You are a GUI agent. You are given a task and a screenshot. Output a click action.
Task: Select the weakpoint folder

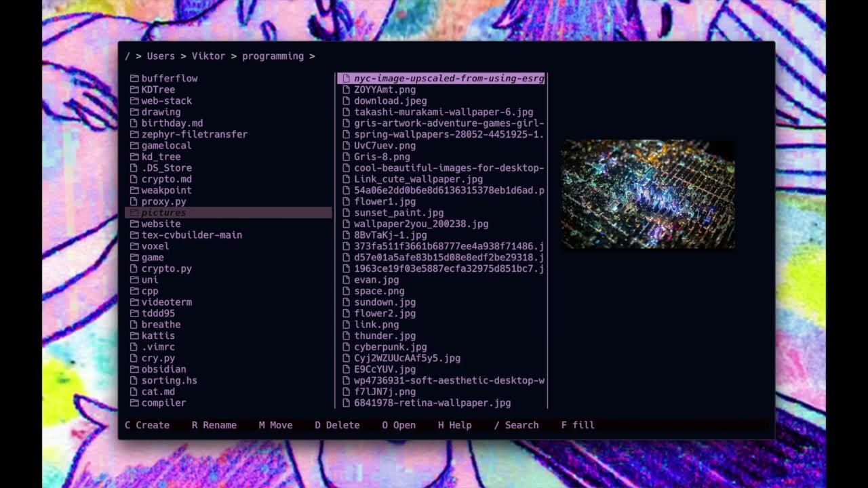166,190
